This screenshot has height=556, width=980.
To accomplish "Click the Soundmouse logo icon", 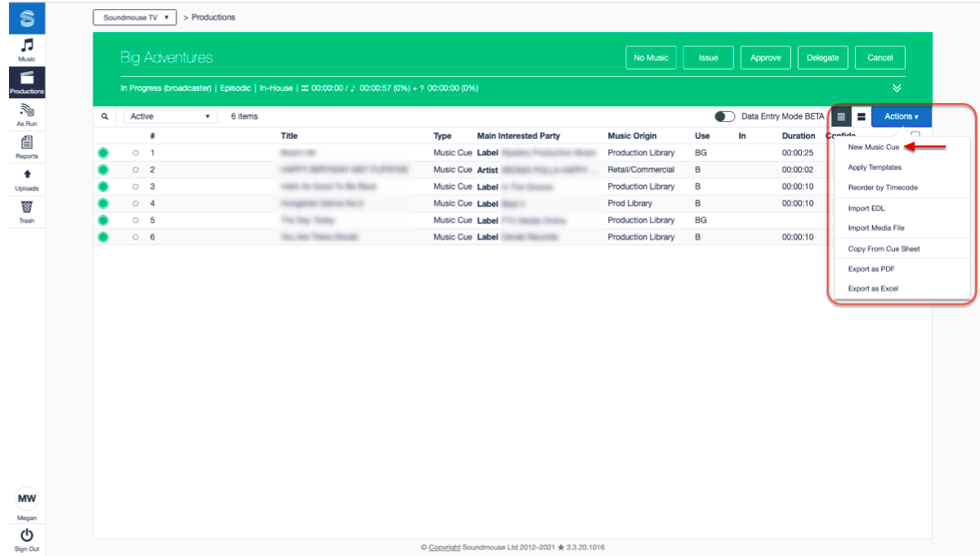I will click(27, 18).
